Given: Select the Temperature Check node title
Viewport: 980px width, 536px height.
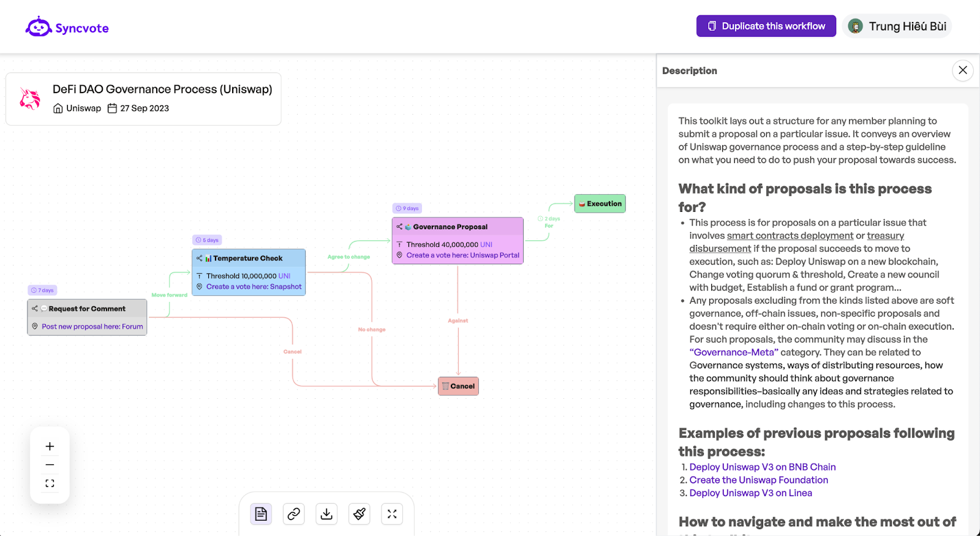Looking at the screenshot, I should [x=247, y=259].
